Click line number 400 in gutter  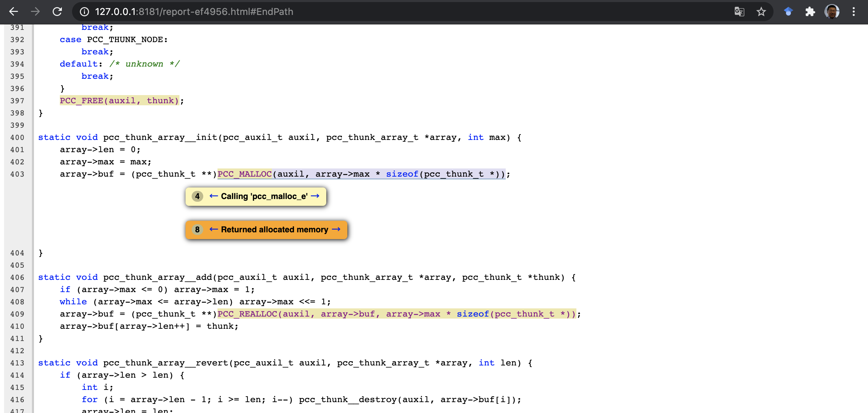pyautogui.click(x=17, y=137)
